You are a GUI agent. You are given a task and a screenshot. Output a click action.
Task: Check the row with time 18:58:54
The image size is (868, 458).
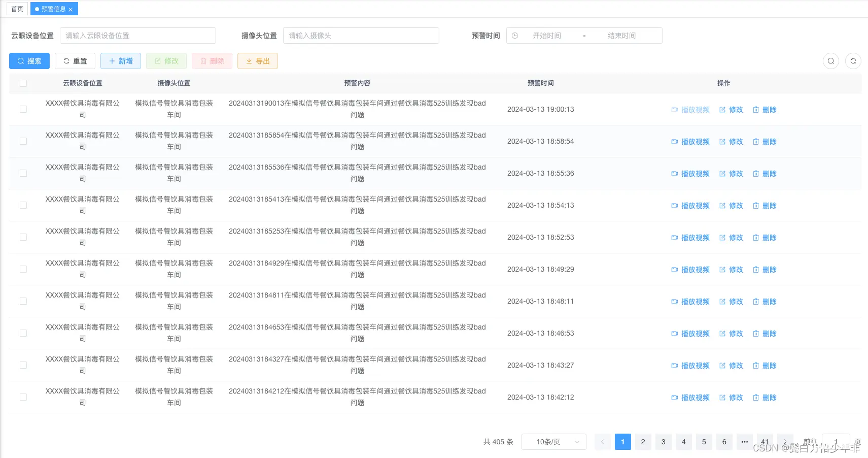(x=23, y=141)
